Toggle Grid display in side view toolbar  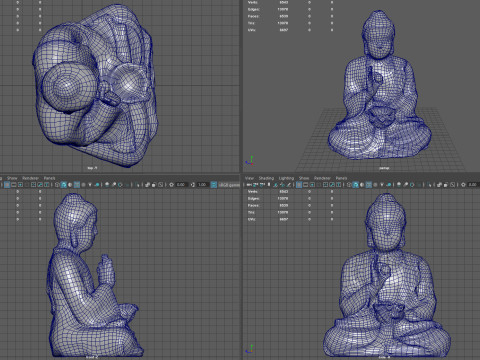pos(7,184)
